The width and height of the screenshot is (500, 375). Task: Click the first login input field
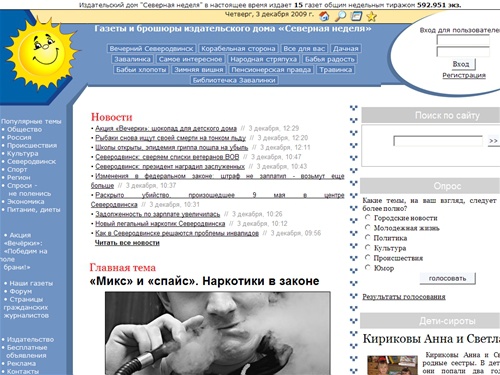[x=463, y=40]
